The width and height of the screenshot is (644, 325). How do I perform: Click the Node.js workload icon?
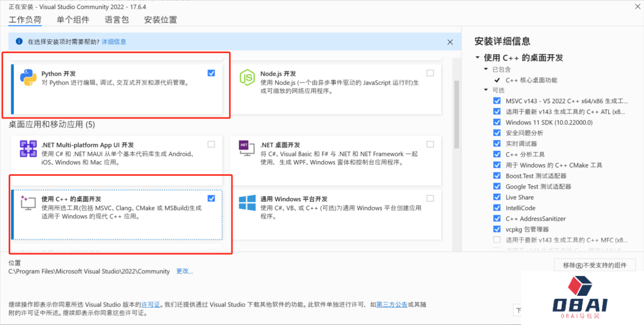click(247, 78)
